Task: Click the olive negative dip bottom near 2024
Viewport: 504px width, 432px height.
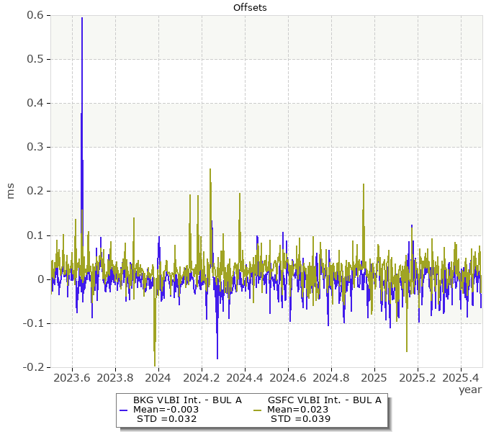Action: pyautogui.click(x=155, y=366)
